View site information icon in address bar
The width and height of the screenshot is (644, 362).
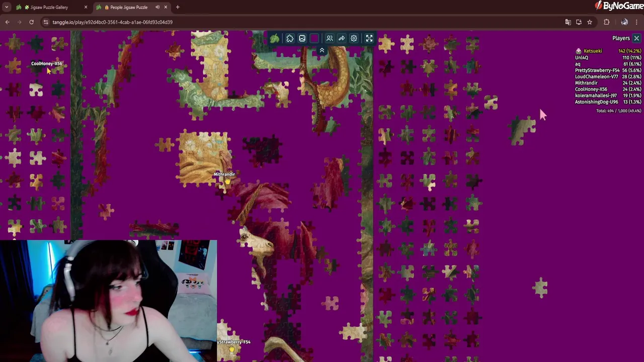[46, 22]
